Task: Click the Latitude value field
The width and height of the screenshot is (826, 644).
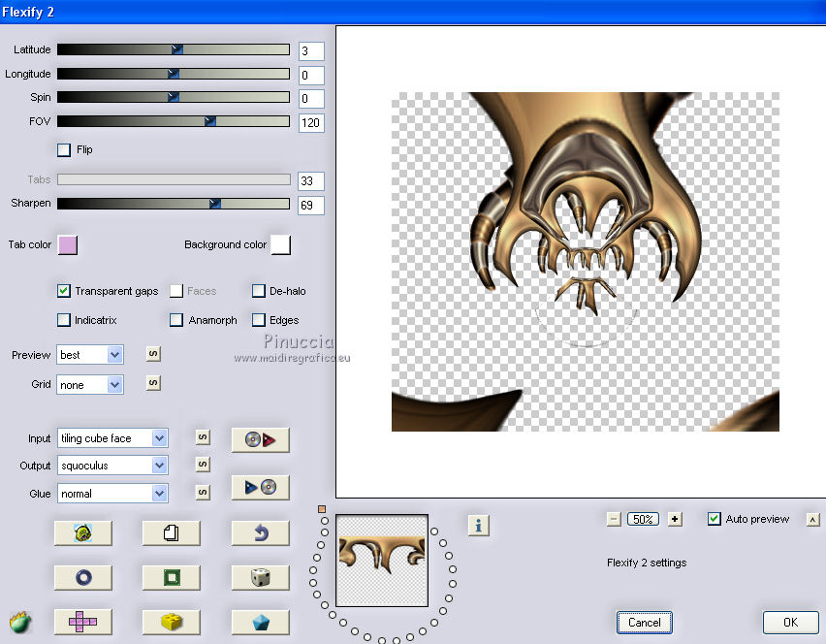Action: [x=311, y=51]
